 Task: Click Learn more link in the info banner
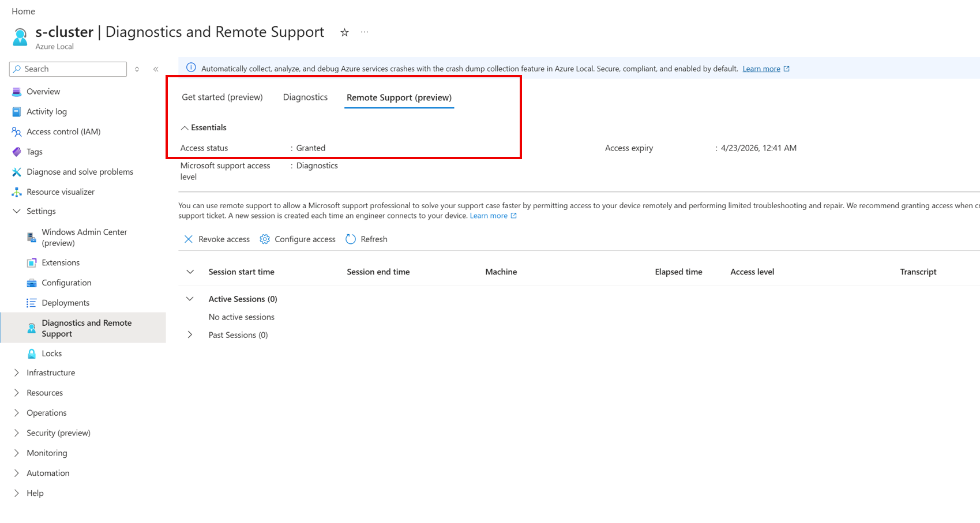(x=761, y=69)
